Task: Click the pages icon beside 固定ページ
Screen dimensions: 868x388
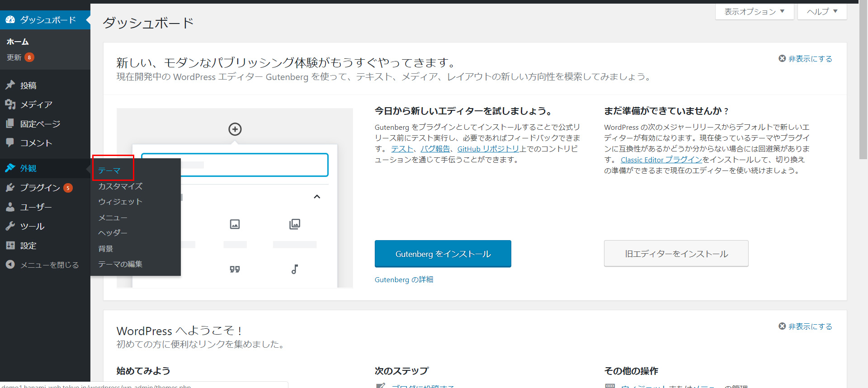Action: 10,123
